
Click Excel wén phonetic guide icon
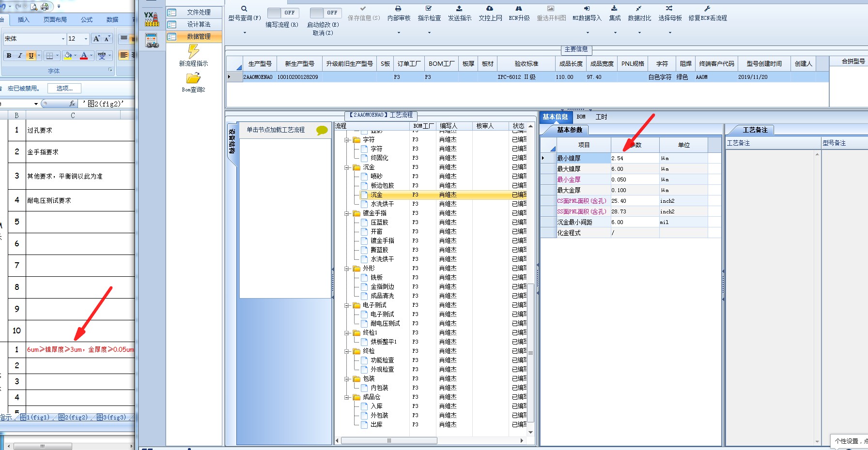(x=102, y=56)
